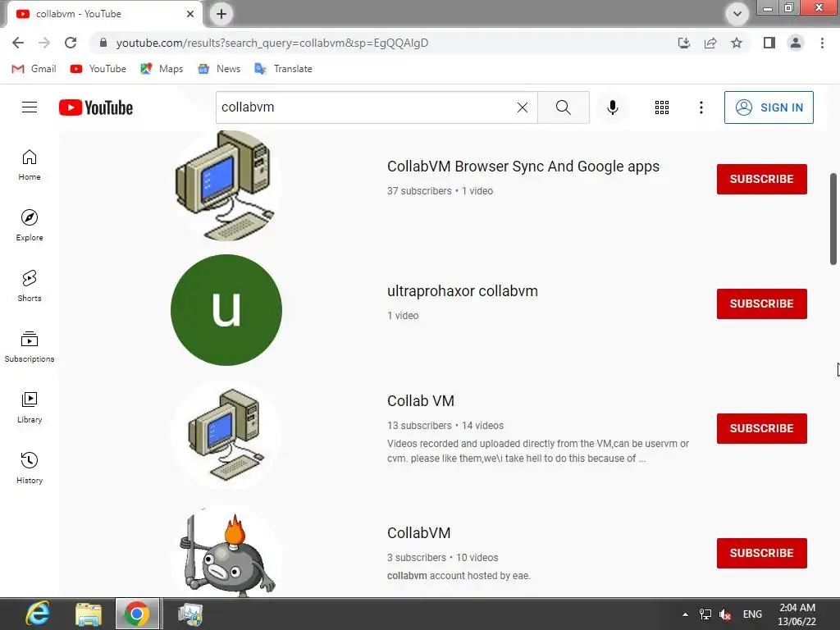Image resolution: width=840 pixels, height=630 pixels.
Task: Click the magnifier search button
Action: 563,107
